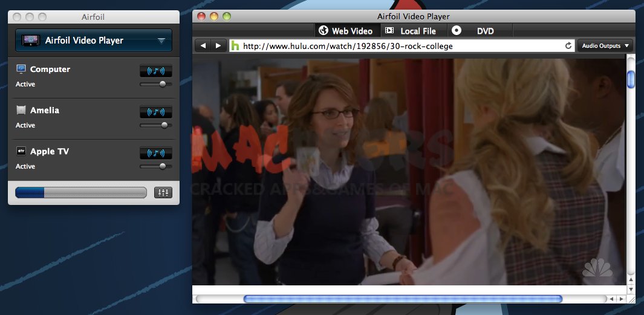Image resolution: width=644 pixels, height=315 pixels.
Task: Click the Airfoil audio level meter
Action: [x=81, y=193]
